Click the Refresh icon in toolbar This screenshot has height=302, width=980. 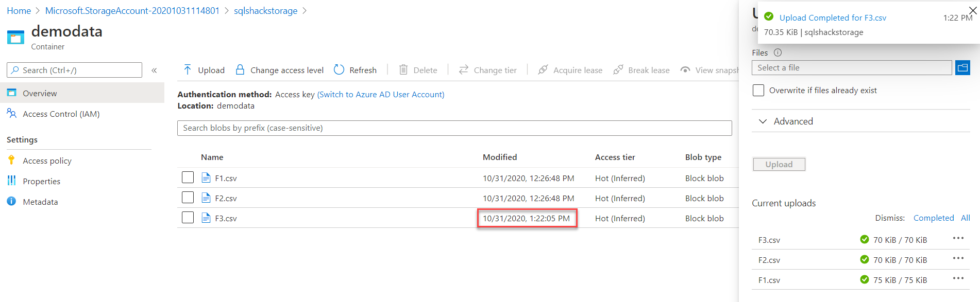339,70
